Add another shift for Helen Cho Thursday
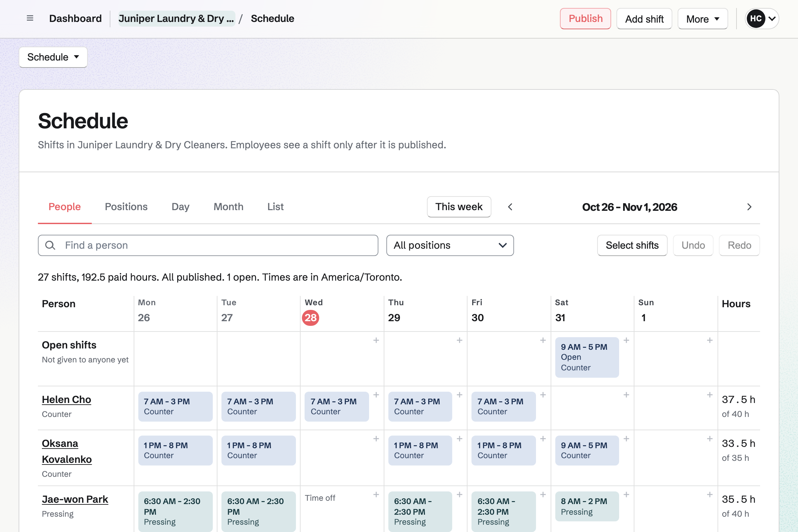This screenshot has width=798, height=532. click(x=460, y=395)
